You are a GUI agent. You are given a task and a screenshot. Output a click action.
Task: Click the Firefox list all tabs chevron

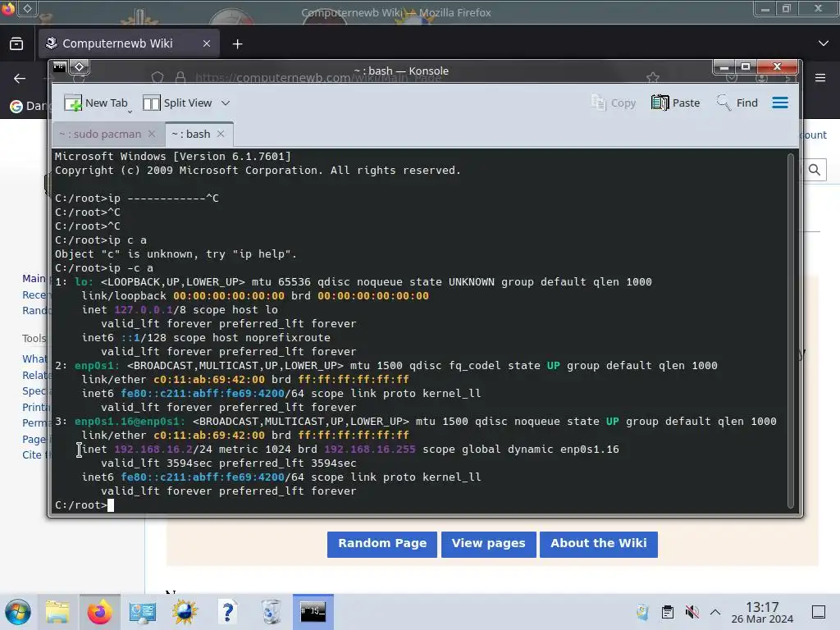tap(824, 43)
